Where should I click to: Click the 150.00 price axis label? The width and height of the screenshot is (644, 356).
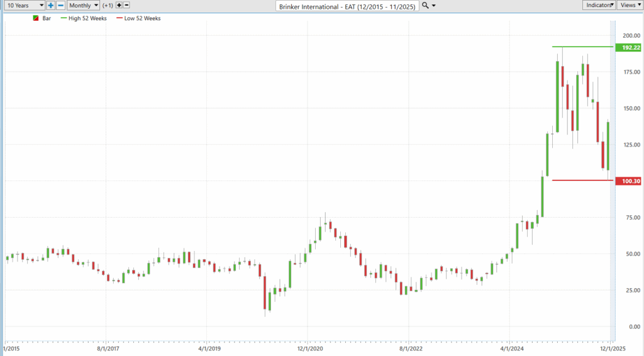click(631, 108)
